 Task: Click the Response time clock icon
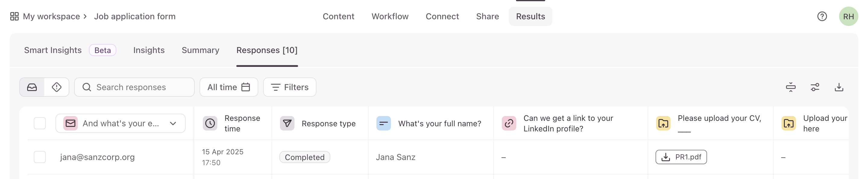[x=210, y=123]
